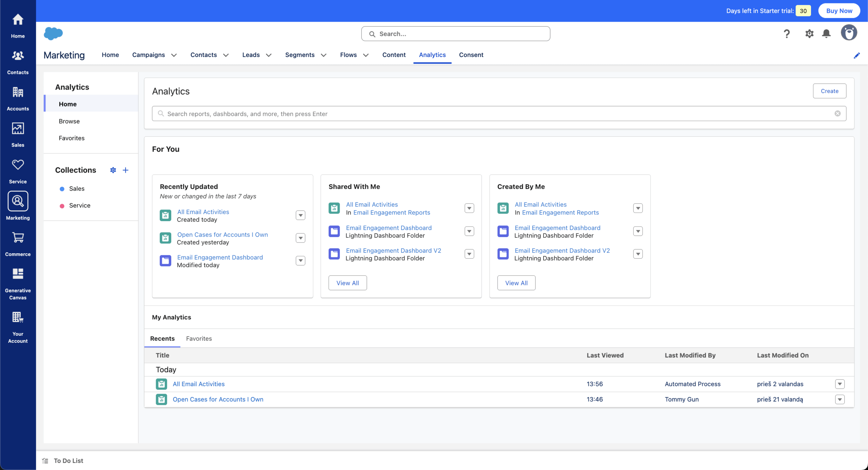The width and height of the screenshot is (868, 470).
Task: Click Automated Process in Last Modified By
Action: [x=692, y=384]
